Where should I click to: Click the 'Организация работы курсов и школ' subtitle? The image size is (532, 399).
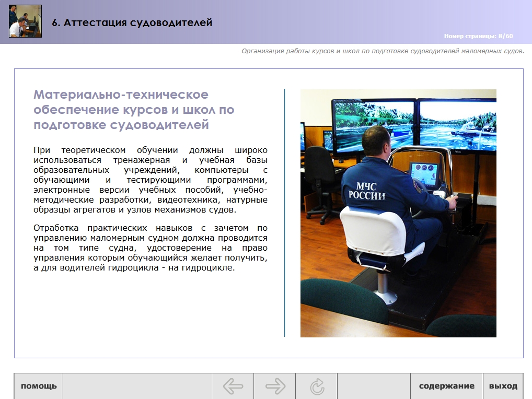pos(383,51)
